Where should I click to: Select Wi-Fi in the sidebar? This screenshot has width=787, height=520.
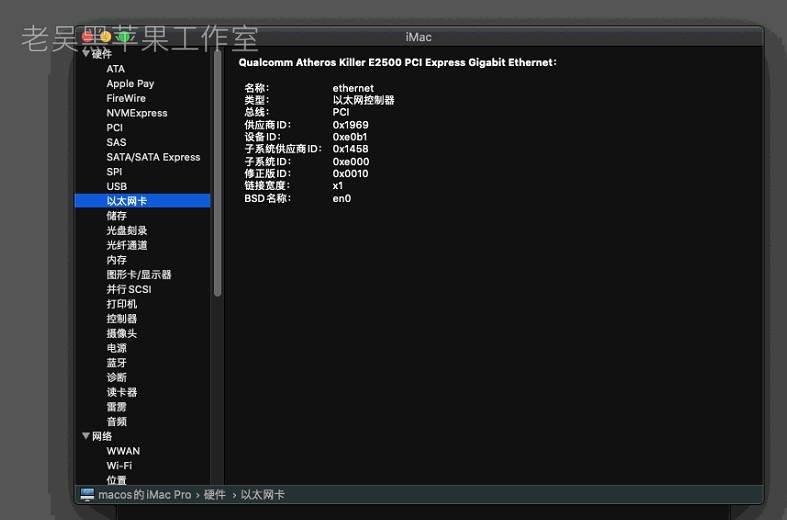tap(119, 465)
